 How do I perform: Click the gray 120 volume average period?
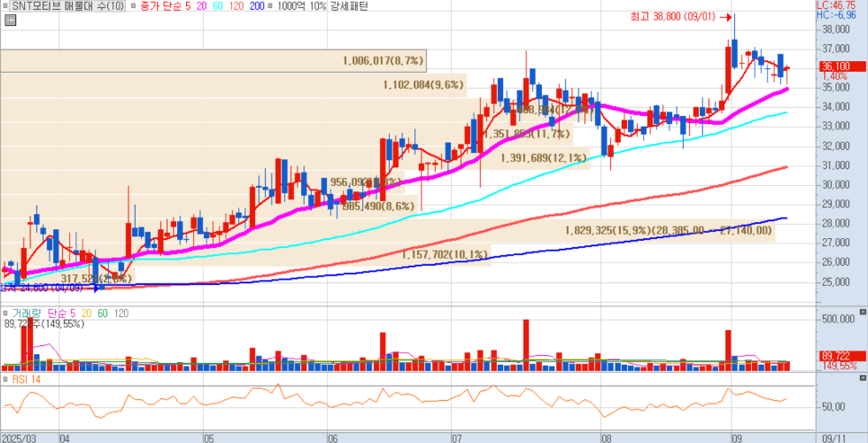pyautogui.click(x=121, y=314)
